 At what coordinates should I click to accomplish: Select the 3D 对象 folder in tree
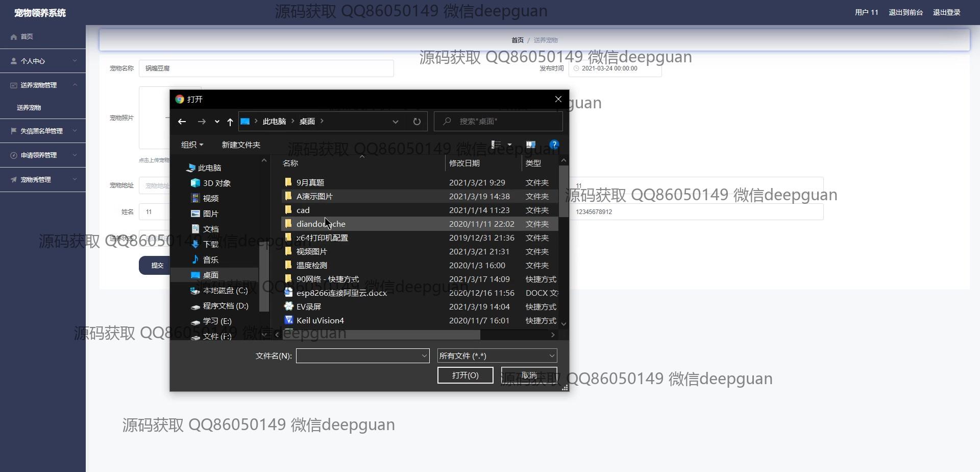pos(216,183)
